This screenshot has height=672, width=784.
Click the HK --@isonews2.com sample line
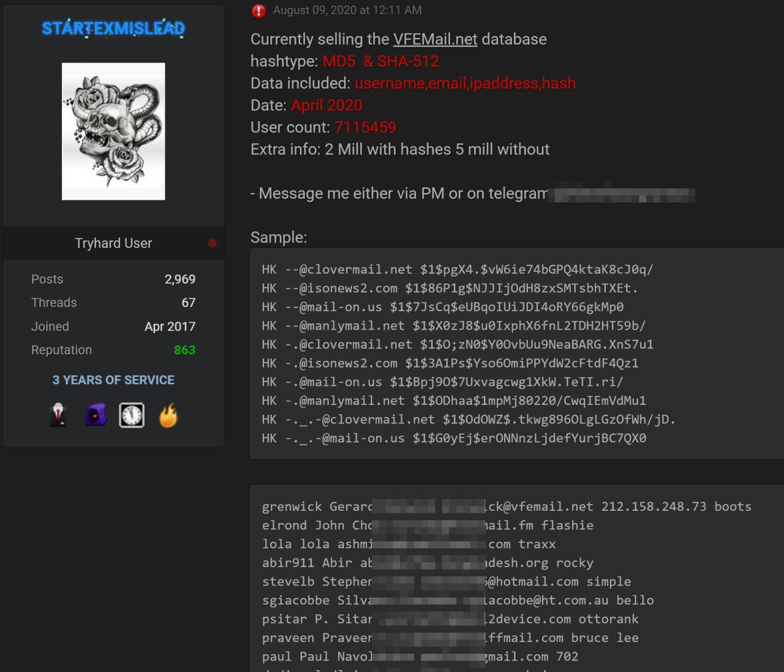(450, 288)
